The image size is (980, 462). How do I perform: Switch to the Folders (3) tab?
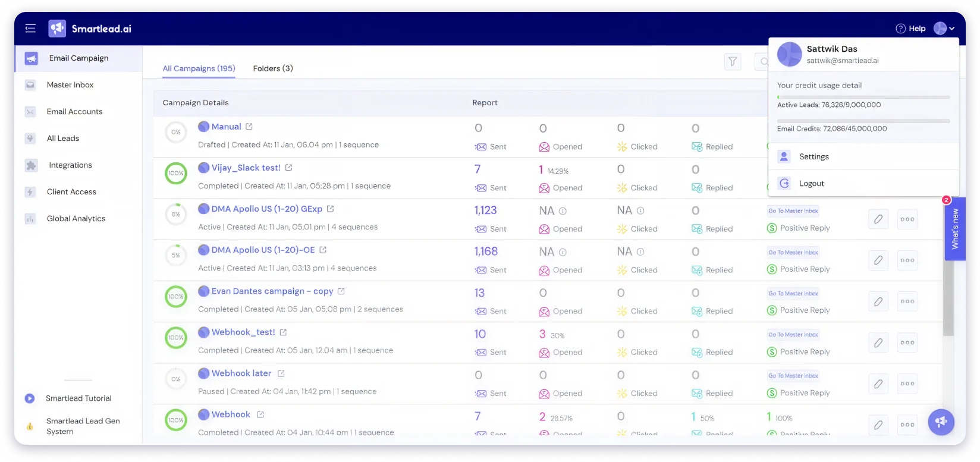coord(273,68)
